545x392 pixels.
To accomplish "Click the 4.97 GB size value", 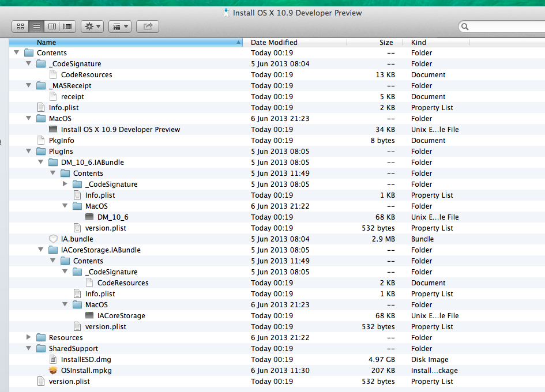I will point(382,359).
